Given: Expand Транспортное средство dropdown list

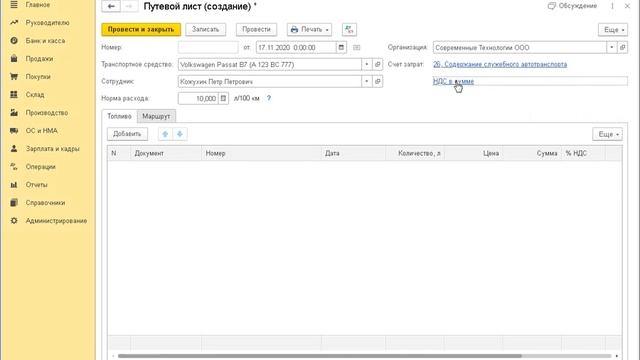Looking at the screenshot, I should (x=367, y=64).
